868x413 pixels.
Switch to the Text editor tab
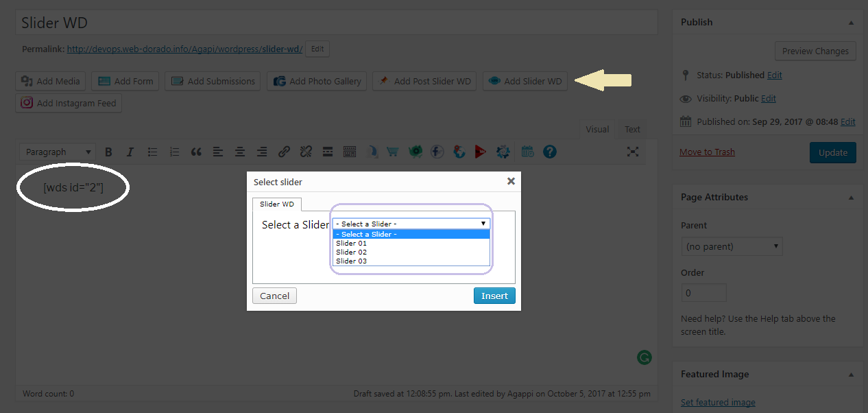[632, 129]
